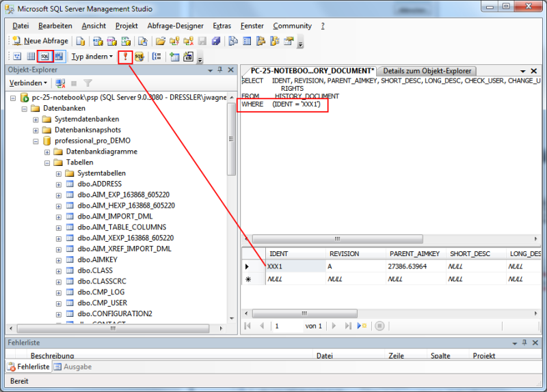Open the Fenster menu
547x392 pixels.
point(252,26)
